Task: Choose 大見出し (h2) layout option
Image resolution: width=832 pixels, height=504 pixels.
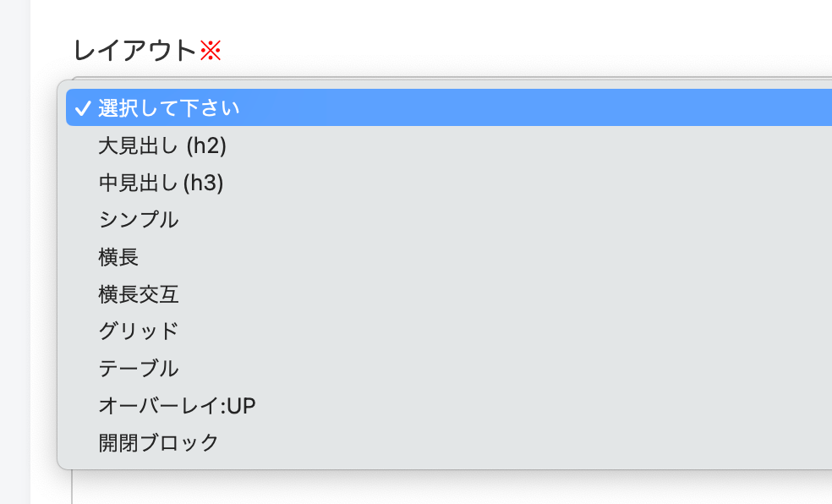Action: click(162, 146)
